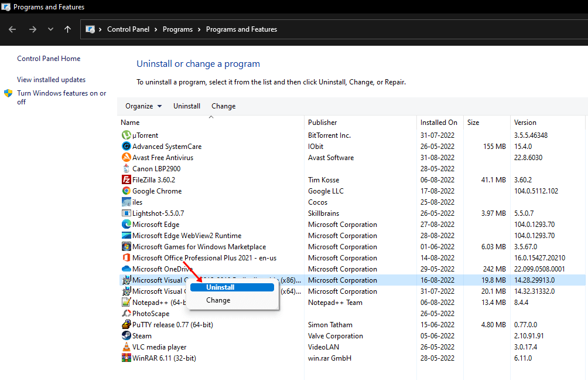This screenshot has width=588, height=380.
Task: Click the FileZilla 3.60.2 icon
Action: pyautogui.click(x=126, y=180)
